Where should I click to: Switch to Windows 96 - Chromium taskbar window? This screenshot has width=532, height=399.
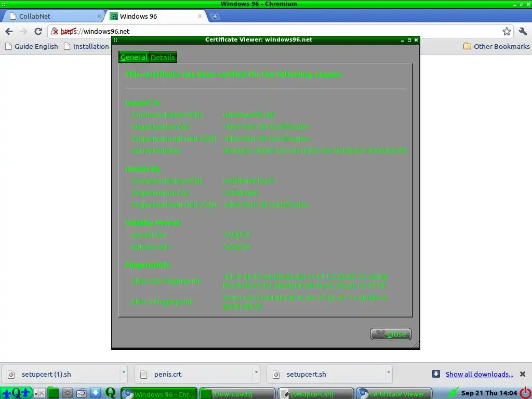(x=159, y=394)
